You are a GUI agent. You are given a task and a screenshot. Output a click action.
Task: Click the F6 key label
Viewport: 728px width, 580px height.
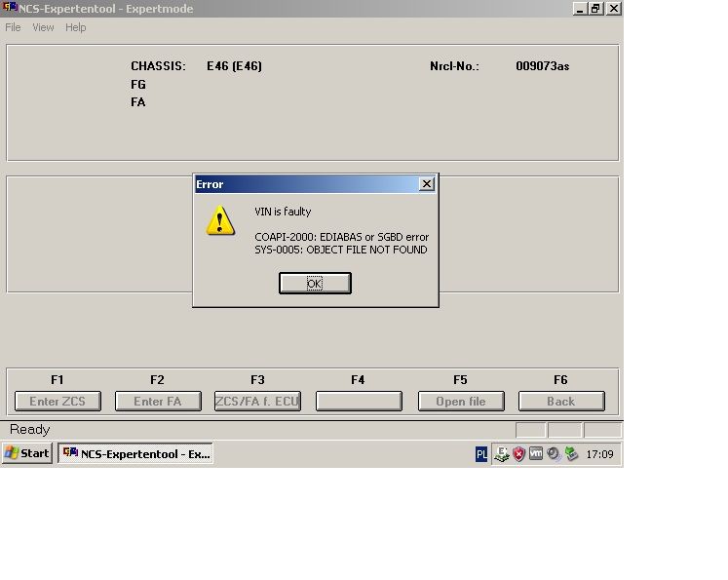[x=560, y=380]
